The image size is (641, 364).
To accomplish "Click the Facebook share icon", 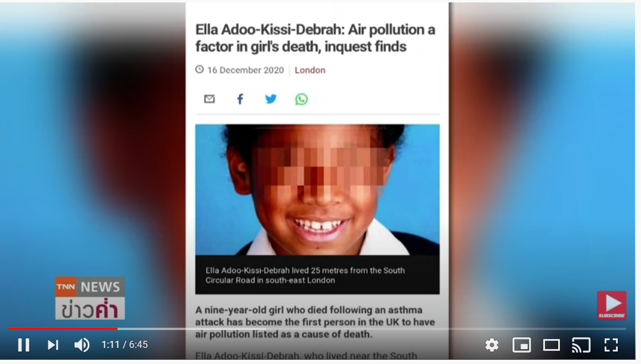I will 240,99.
